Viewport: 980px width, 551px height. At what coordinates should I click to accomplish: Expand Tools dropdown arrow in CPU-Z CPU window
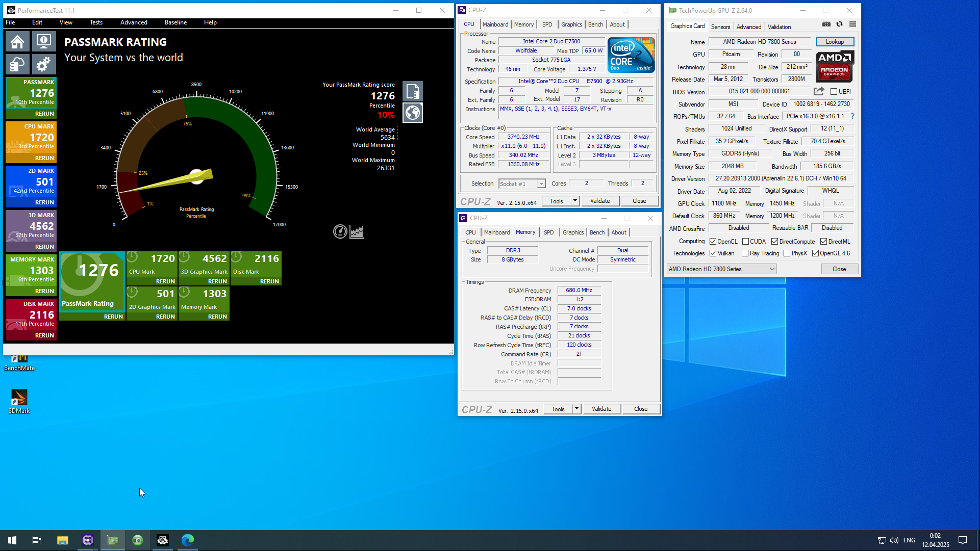click(575, 201)
